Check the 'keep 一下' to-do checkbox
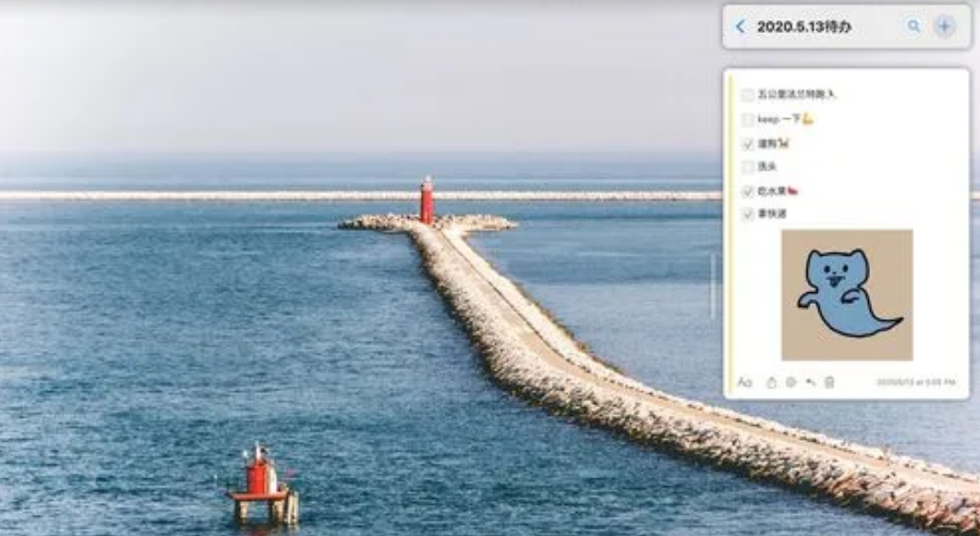The height and width of the screenshot is (536, 980). [748, 119]
